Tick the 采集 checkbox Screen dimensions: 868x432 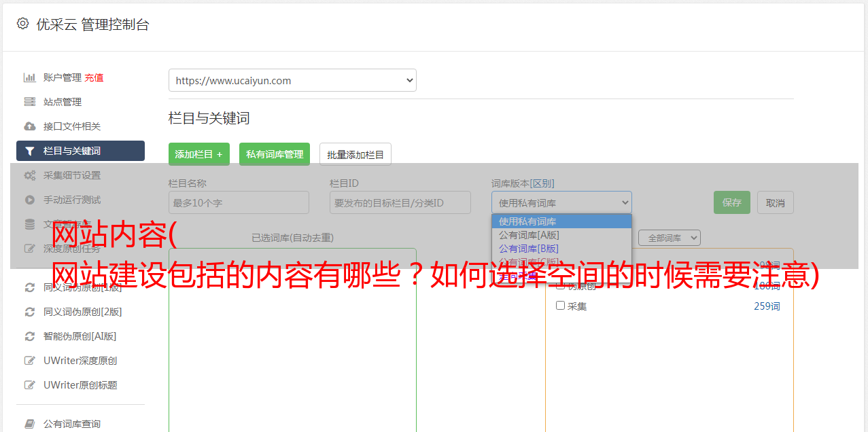pyautogui.click(x=561, y=306)
